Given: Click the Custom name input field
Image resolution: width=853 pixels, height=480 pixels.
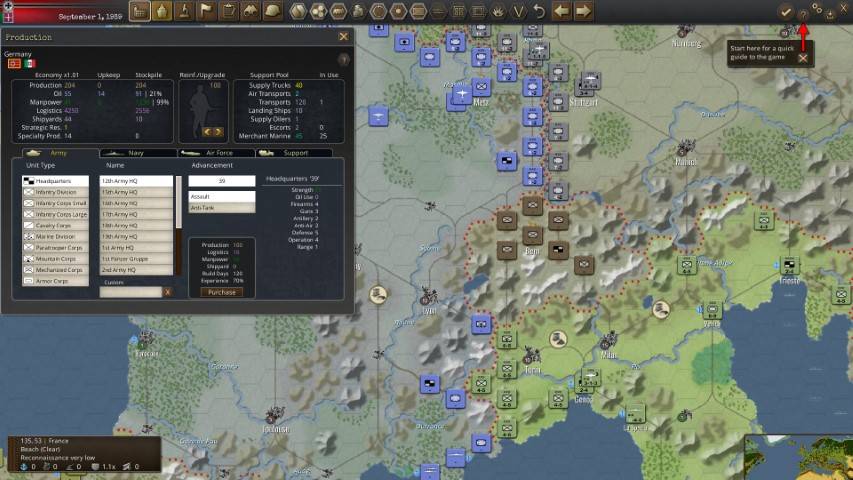Looking at the screenshot, I should 131,292.
